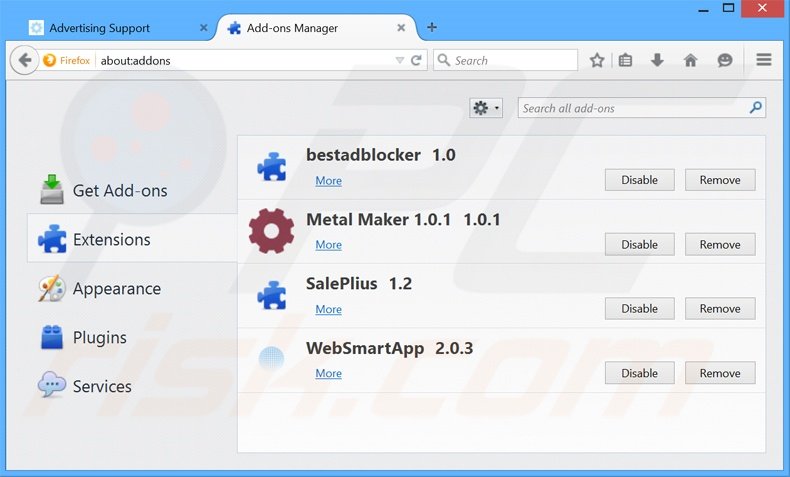Remove the SalePlius extension
The width and height of the screenshot is (790, 477).
coord(720,308)
